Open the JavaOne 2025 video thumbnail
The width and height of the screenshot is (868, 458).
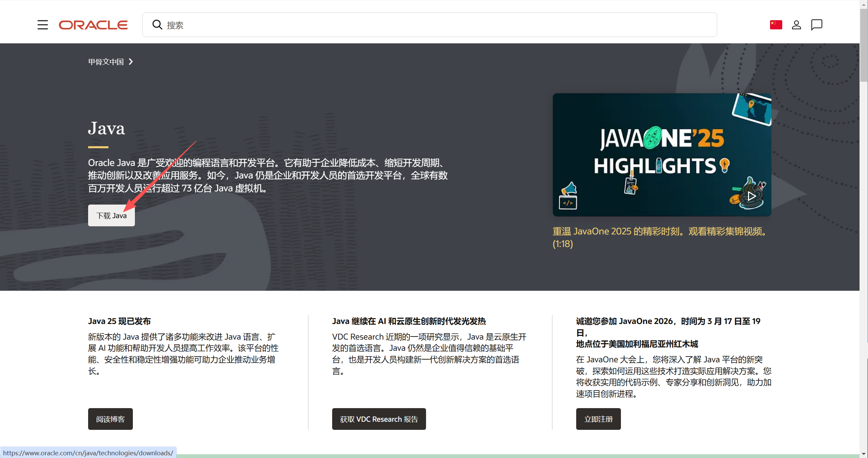click(661, 154)
